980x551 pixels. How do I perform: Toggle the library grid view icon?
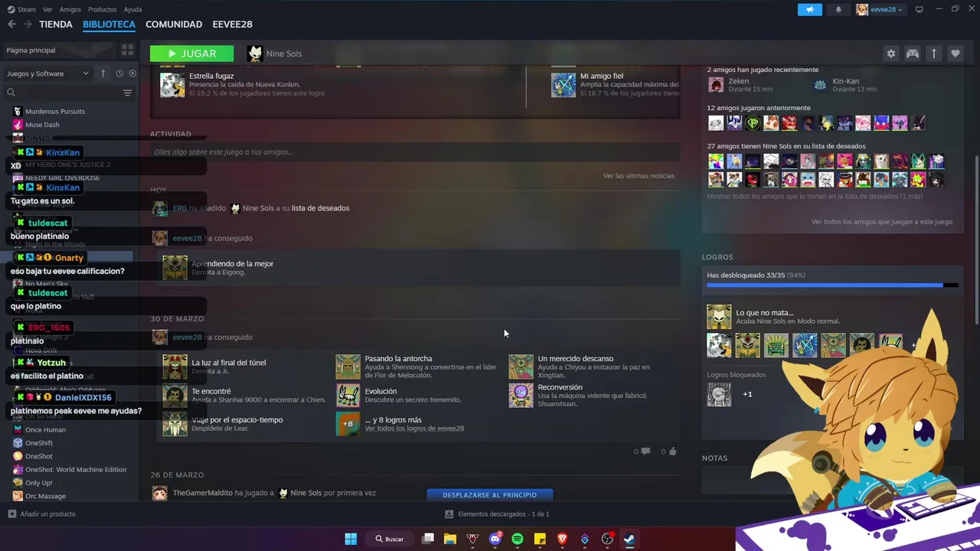pos(127,50)
